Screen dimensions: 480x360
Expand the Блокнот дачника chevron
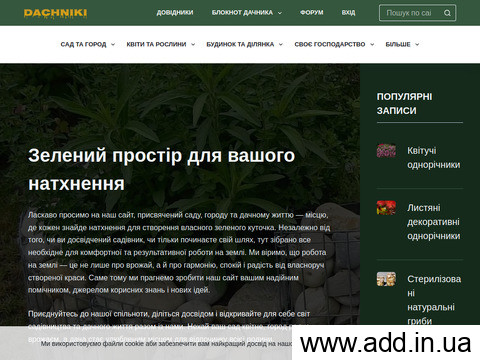280,13
